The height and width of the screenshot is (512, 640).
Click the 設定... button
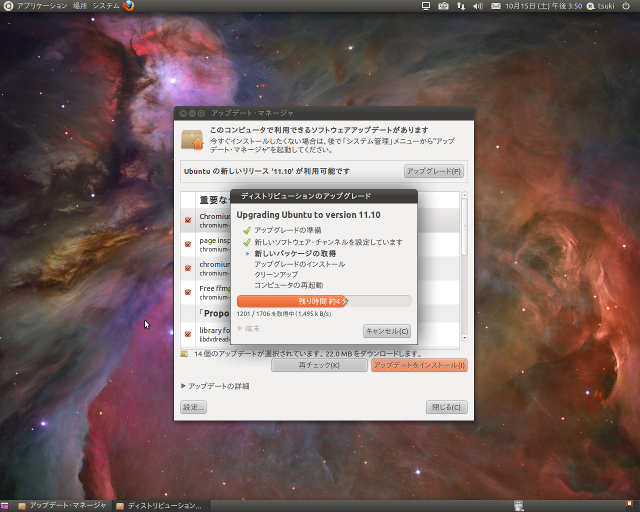[x=193, y=407]
